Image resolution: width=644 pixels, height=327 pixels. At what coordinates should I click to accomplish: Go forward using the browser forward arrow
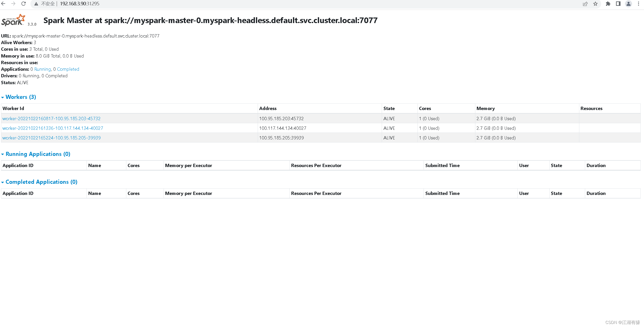click(13, 4)
